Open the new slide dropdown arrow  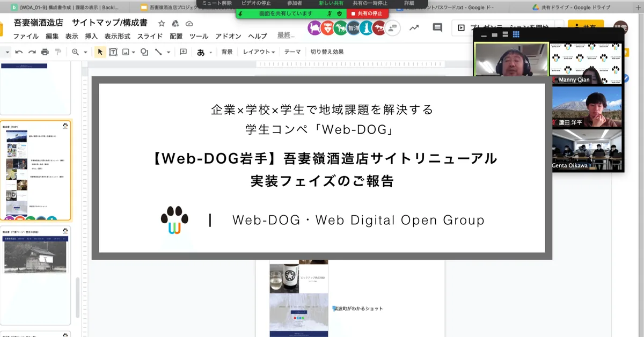pyautogui.click(x=7, y=52)
